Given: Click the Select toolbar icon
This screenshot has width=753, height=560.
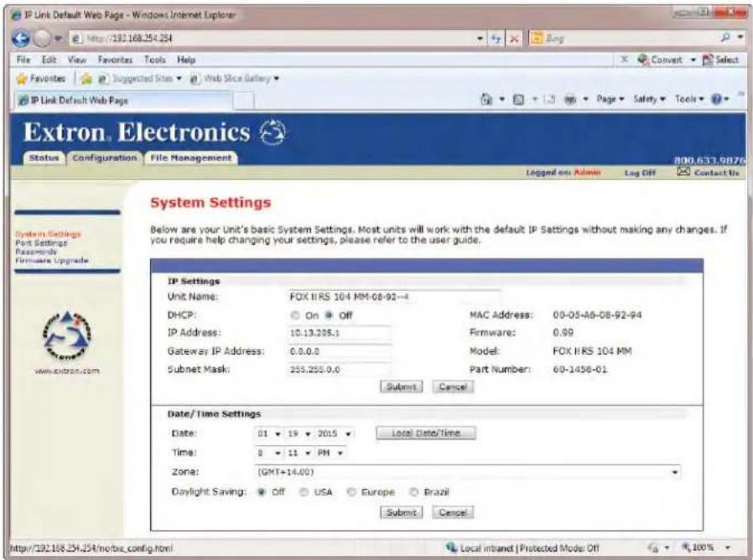Looking at the screenshot, I should point(708,60).
